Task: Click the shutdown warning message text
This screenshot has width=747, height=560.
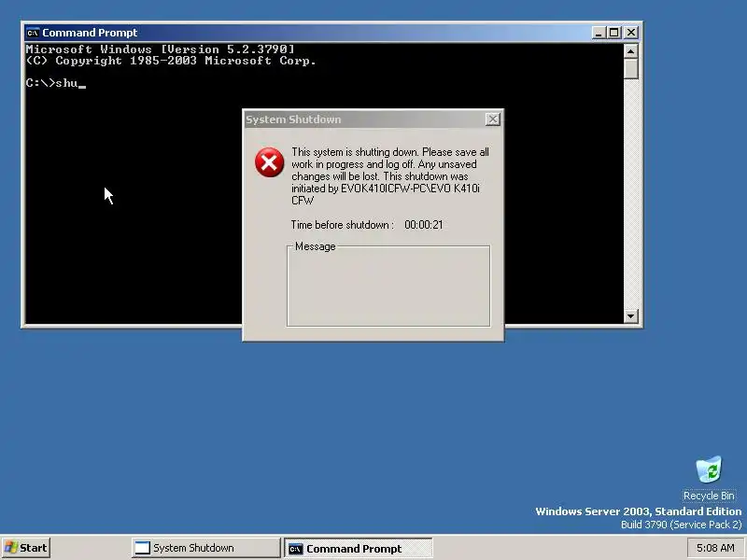Action: (390, 176)
